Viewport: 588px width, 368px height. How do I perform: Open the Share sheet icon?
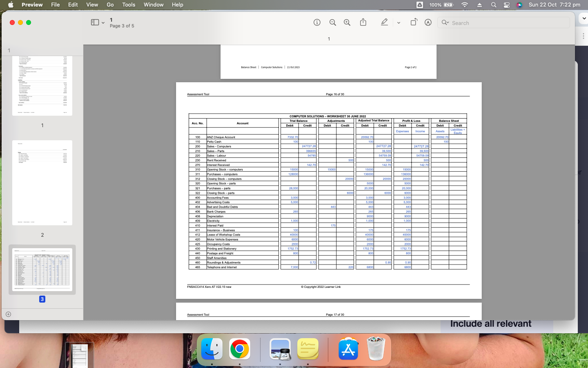click(363, 22)
